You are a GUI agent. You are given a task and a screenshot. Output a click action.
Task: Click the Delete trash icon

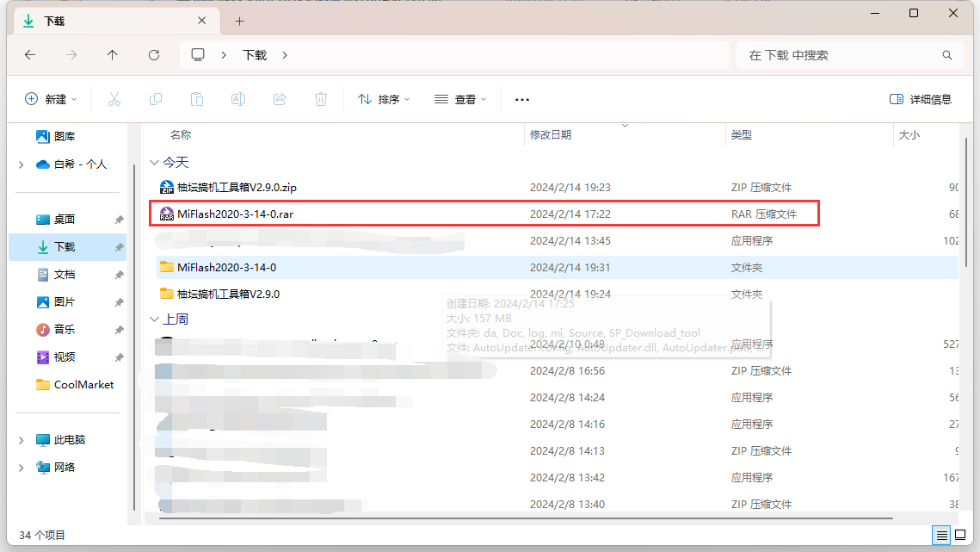[321, 99]
